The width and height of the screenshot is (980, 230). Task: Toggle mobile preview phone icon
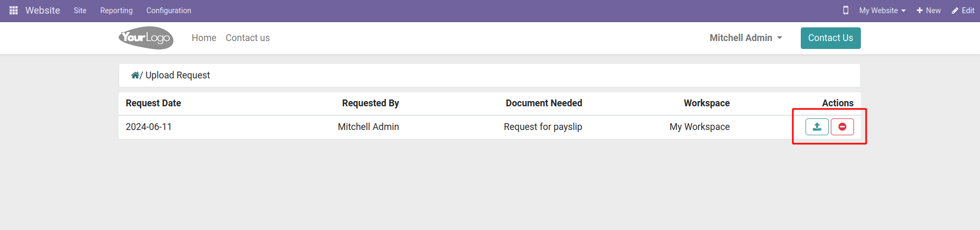[846, 11]
